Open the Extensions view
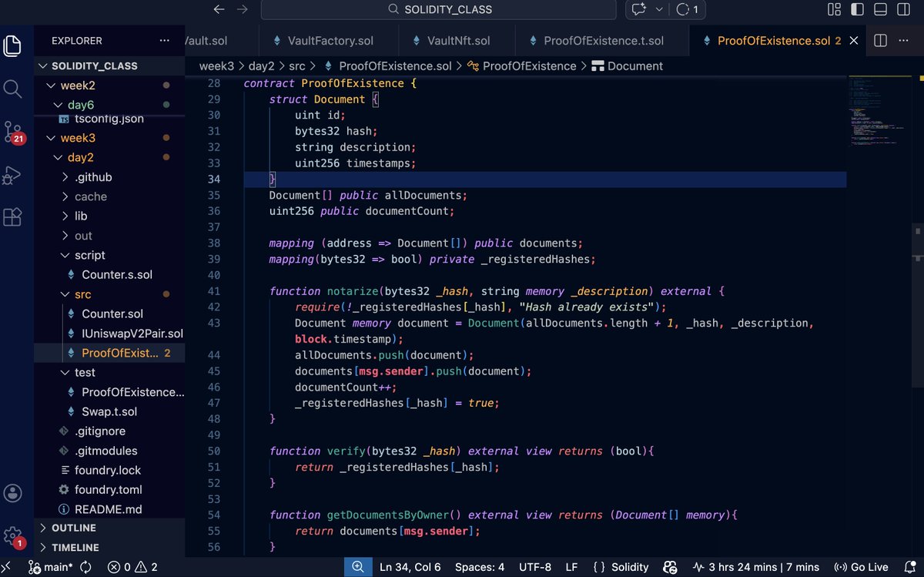Image resolution: width=924 pixels, height=577 pixels. coord(12,217)
